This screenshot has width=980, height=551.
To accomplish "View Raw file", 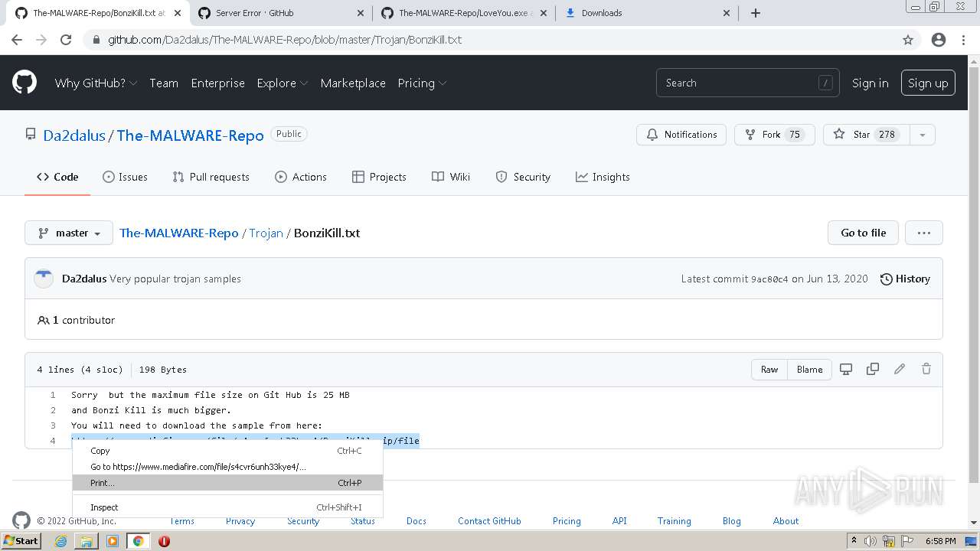I will (769, 369).
